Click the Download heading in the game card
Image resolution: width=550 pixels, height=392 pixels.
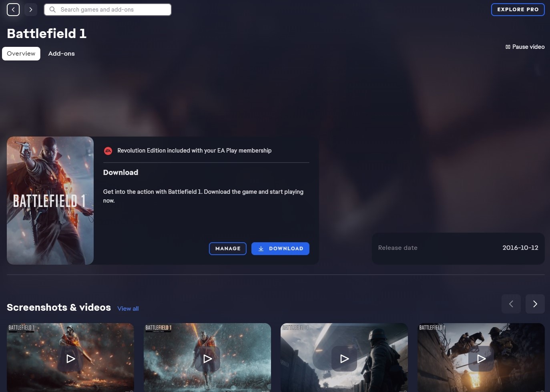coord(120,173)
